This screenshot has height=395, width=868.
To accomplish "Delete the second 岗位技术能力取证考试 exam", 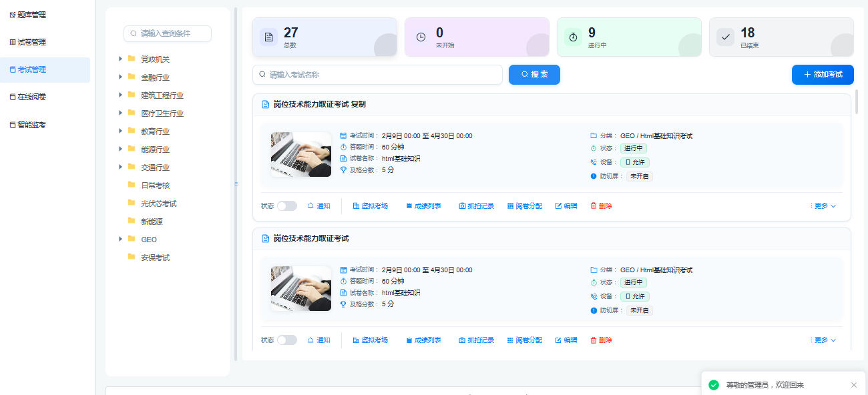I will point(600,340).
